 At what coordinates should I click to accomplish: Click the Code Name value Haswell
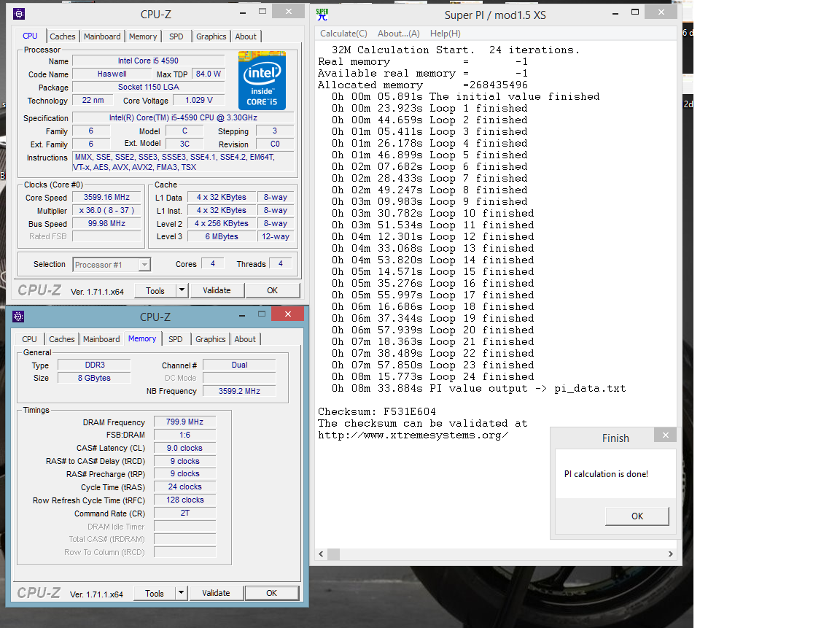(112, 74)
